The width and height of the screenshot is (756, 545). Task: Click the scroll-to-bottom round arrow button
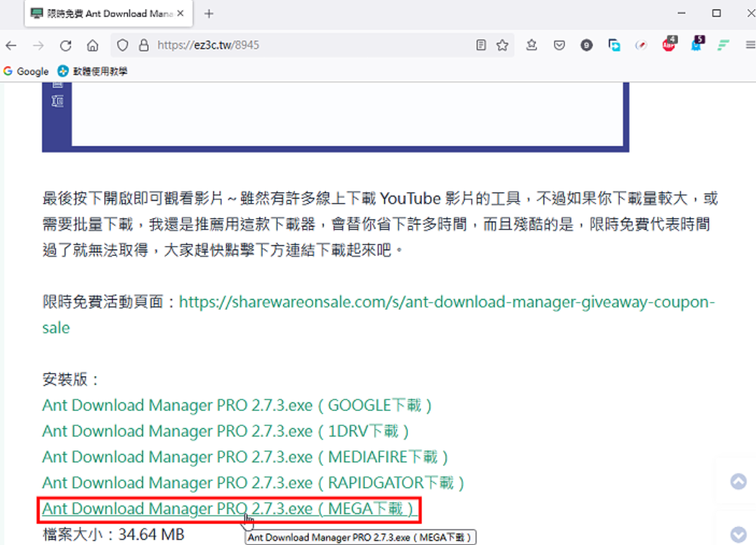pos(738,534)
